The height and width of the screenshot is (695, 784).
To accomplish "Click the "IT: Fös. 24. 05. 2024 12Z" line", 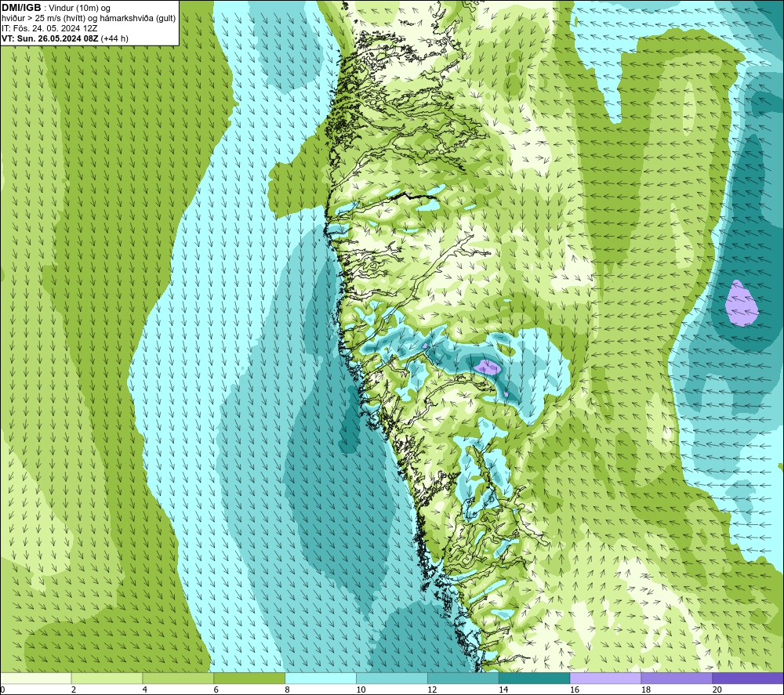I will (49, 28).
